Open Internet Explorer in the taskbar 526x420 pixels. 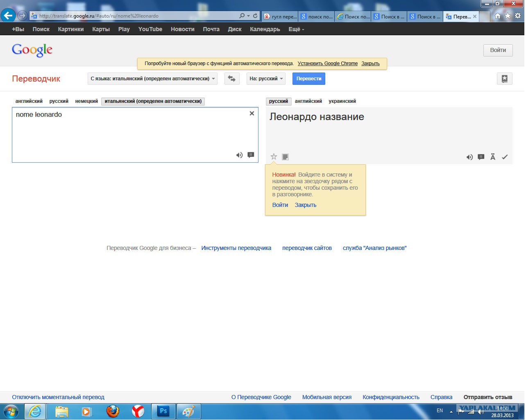[35, 411]
